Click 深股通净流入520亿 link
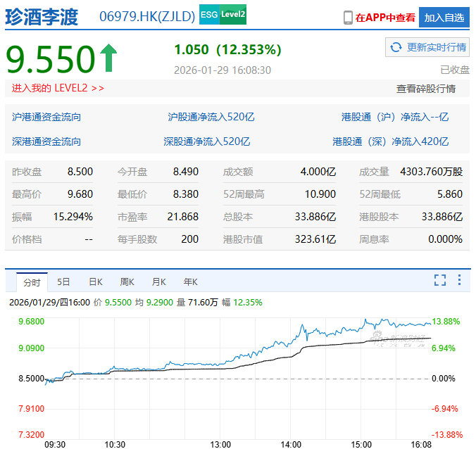The width and height of the screenshot is (476, 449). (207, 141)
